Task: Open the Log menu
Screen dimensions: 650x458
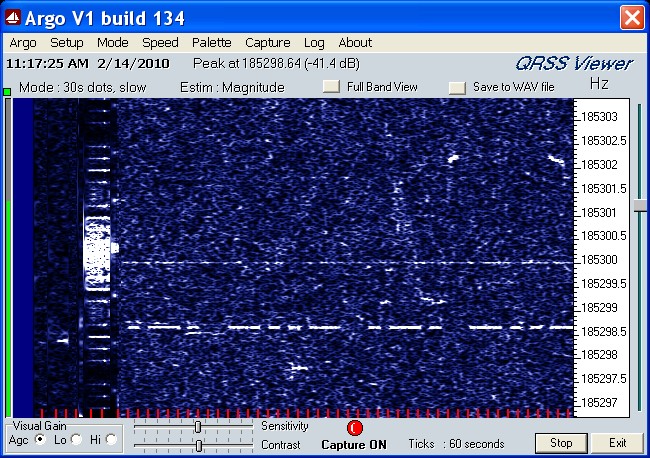Action: (314, 43)
